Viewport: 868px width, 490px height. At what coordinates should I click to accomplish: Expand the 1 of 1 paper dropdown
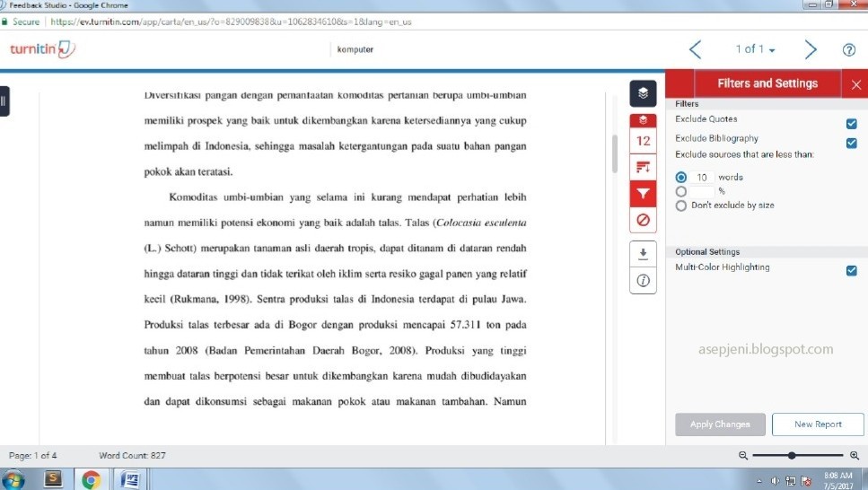(x=755, y=49)
